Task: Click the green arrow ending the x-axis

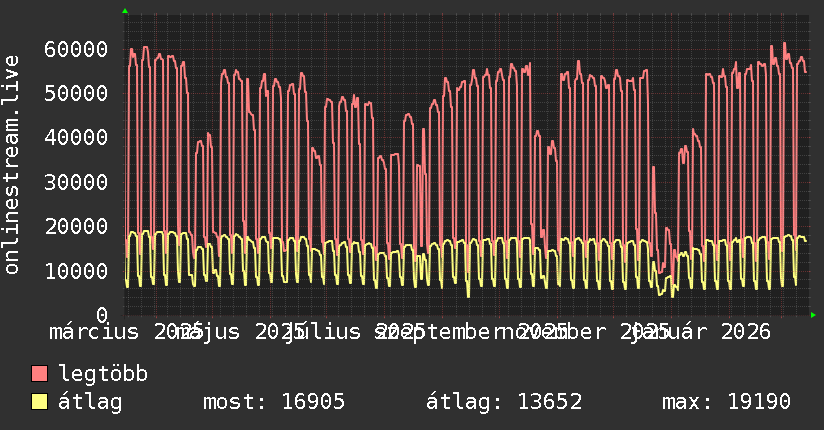Action: pos(813,315)
